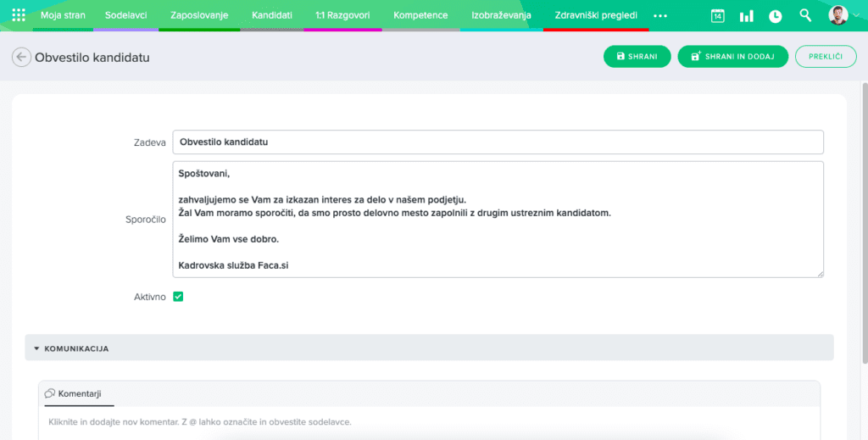The width and height of the screenshot is (868, 440).
Task: Show more modules via three dots
Action: click(660, 16)
